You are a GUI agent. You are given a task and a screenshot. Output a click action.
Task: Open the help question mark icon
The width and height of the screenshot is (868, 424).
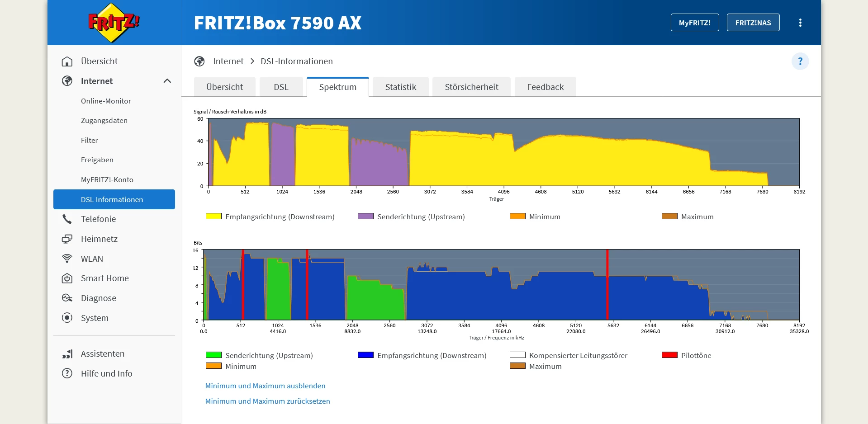(x=800, y=61)
